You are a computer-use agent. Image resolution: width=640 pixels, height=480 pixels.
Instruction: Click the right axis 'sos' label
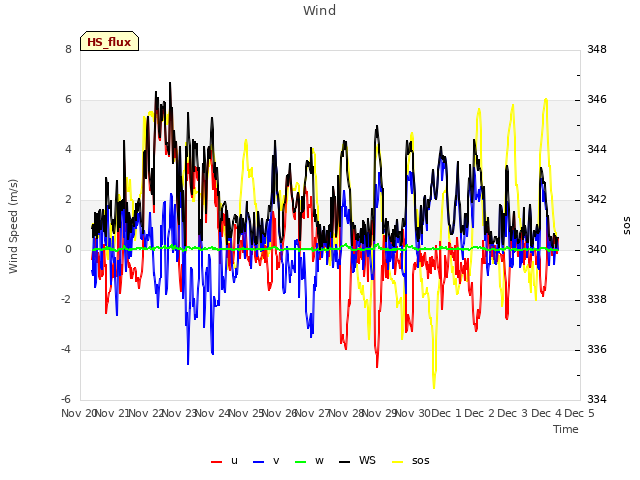(x=627, y=226)
